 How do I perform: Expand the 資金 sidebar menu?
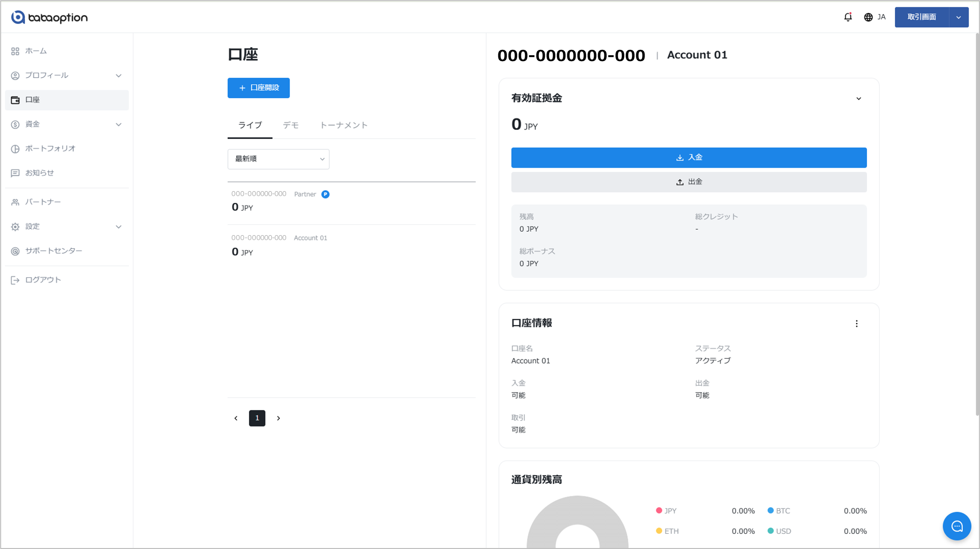pos(118,125)
